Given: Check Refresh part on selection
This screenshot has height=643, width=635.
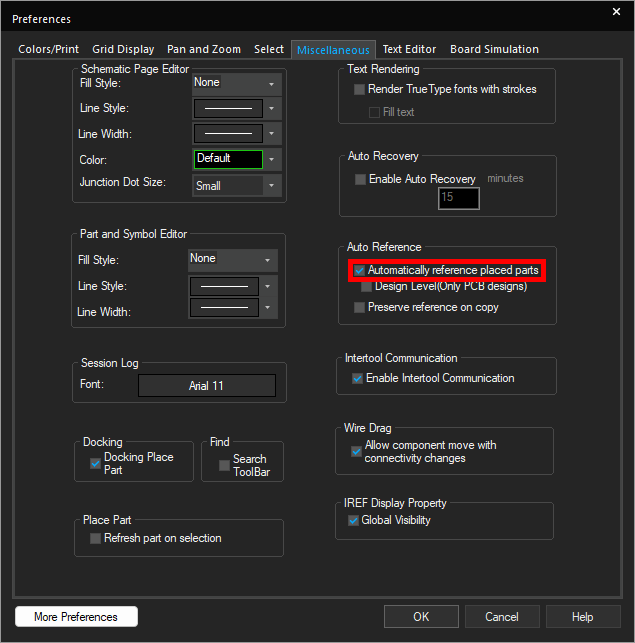Looking at the screenshot, I should pos(96,539).
